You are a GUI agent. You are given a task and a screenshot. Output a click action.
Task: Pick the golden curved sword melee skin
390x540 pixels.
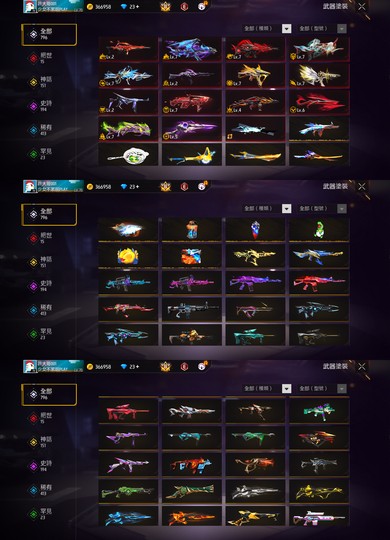255,155
